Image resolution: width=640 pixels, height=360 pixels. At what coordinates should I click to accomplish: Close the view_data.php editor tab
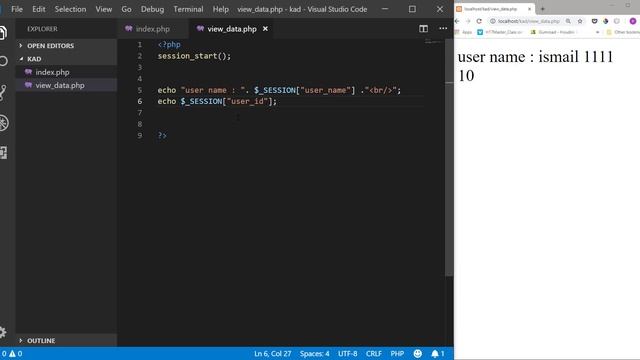coord(265,29)
